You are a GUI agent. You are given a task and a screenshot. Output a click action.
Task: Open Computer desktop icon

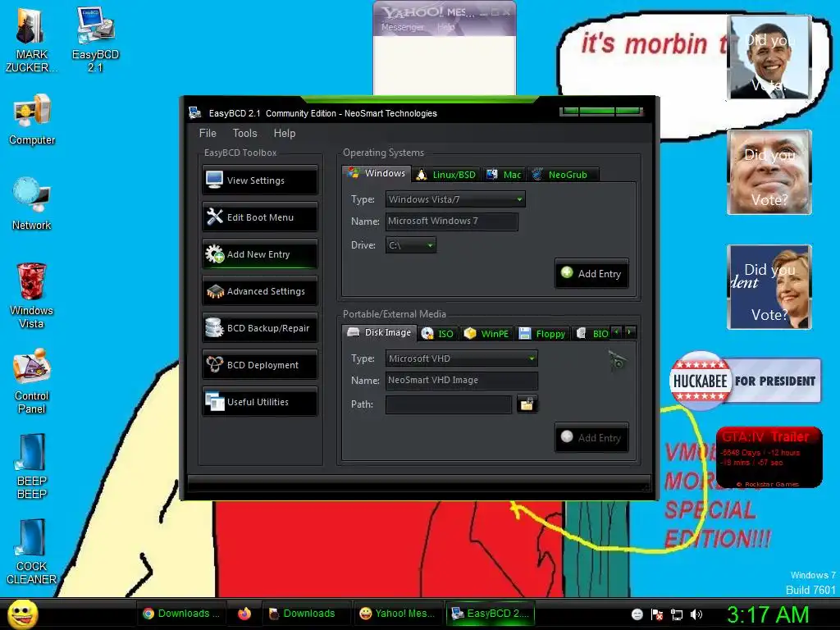pos(32,120)
